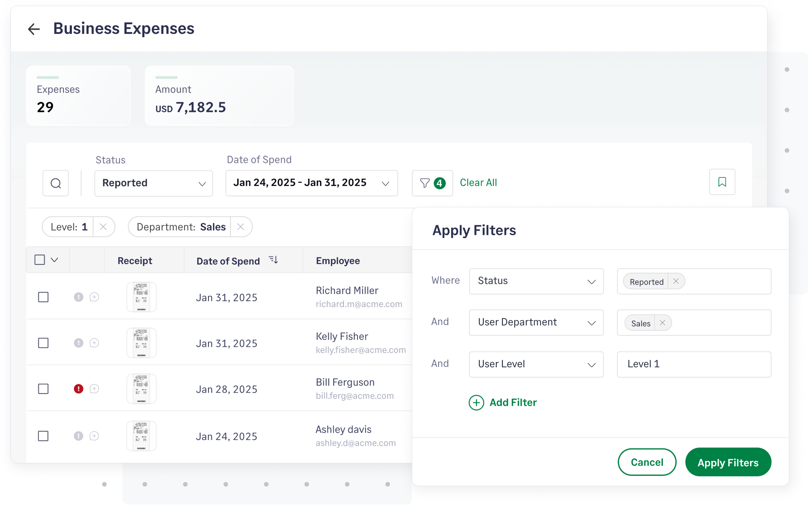812x516 pixels.
Task: Click the add icon next to Richard Miller's receipt
Action: pyautogui.click(x=94, y=297)
